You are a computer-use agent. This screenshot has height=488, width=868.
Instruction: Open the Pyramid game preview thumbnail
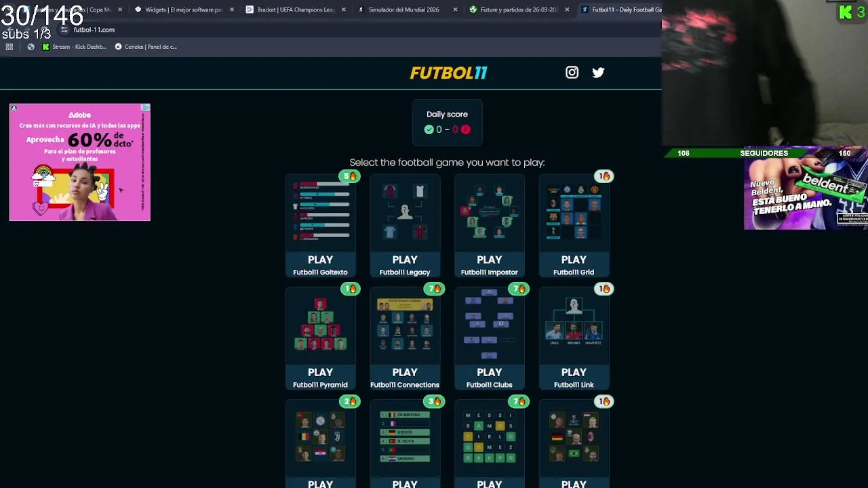pyautogui.click(x=320, y=324)
